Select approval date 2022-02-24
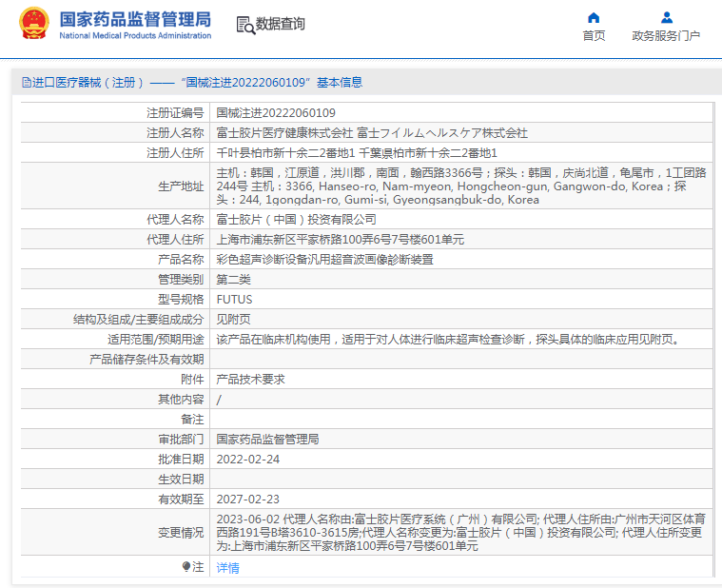Screen dimensions: 722x588 [247, 460]
